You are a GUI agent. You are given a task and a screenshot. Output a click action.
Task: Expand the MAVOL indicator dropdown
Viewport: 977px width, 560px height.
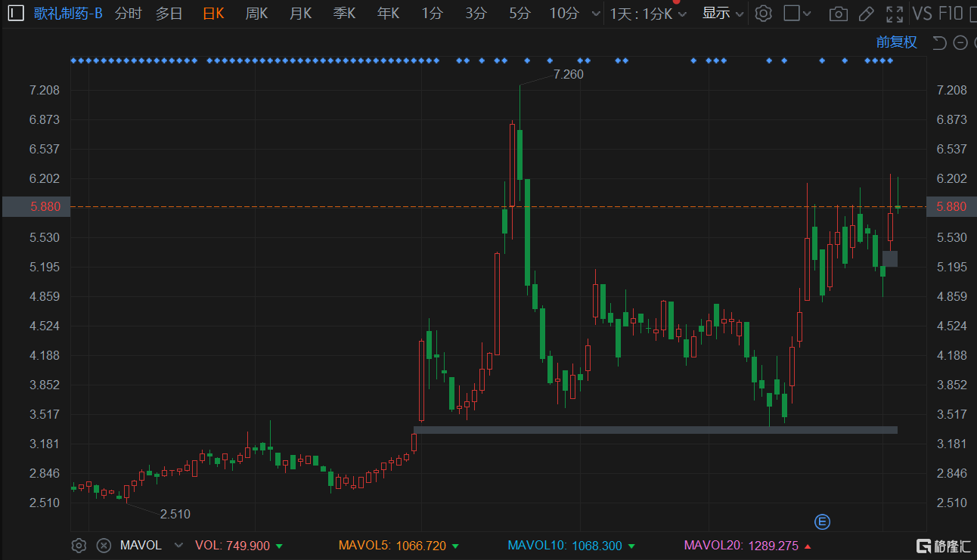[178, 545]
